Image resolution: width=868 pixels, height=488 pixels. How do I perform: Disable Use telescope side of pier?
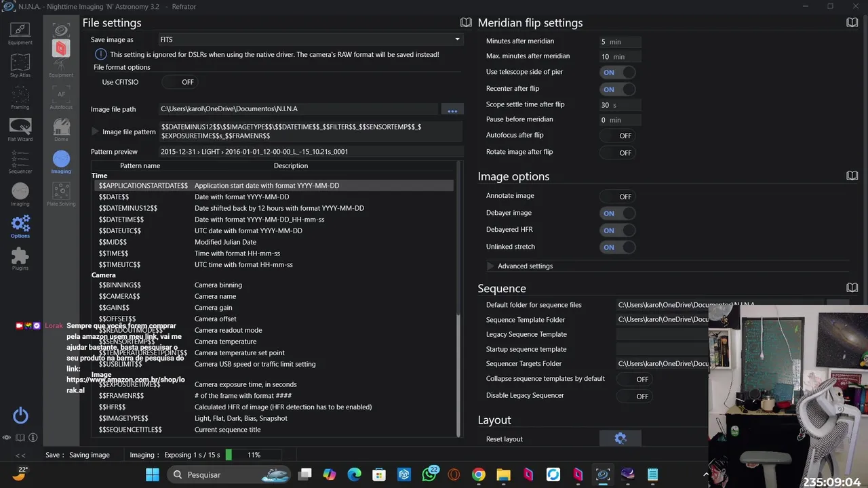coord(618,73)
